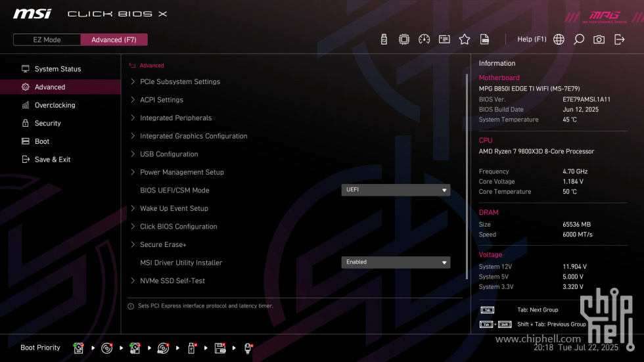The width and height of the screenshot is (644, 362).
Task: Click the '4.70 GHz' frequency value
Action: point(575,171)
